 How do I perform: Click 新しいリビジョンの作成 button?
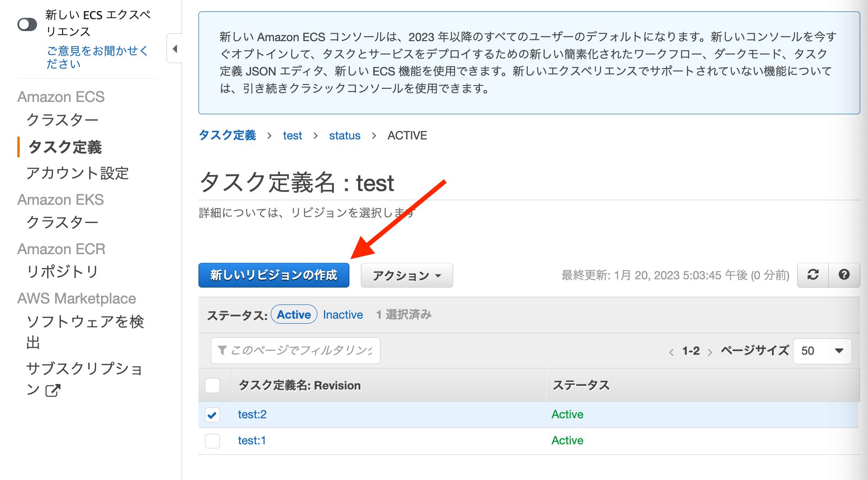pyautogui.click(x=273, y=275)
